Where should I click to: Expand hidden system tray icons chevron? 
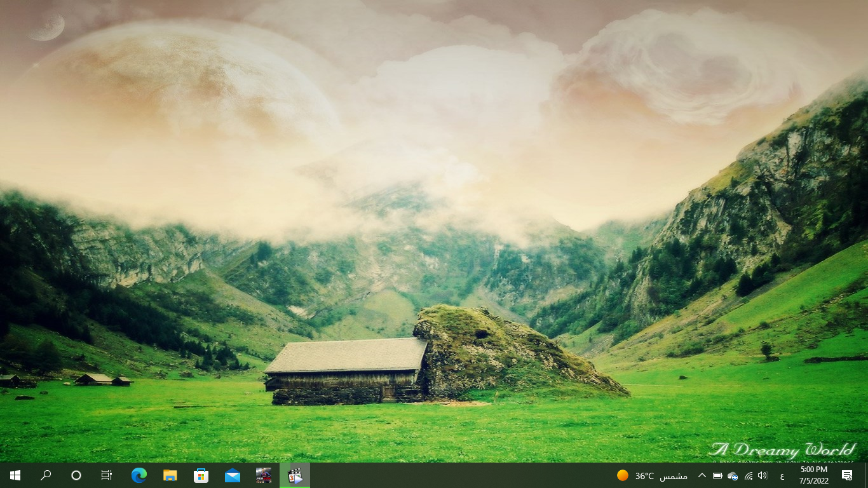pos(702,475)
